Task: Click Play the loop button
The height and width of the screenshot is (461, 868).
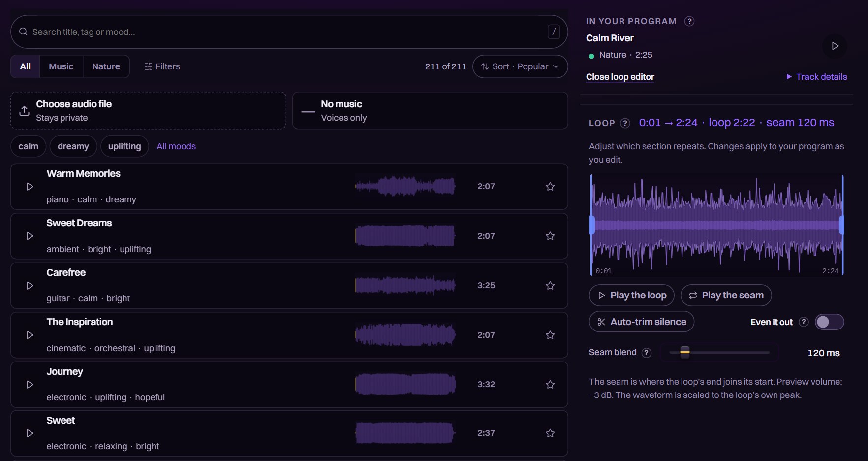Action: (x=631, y=296)
